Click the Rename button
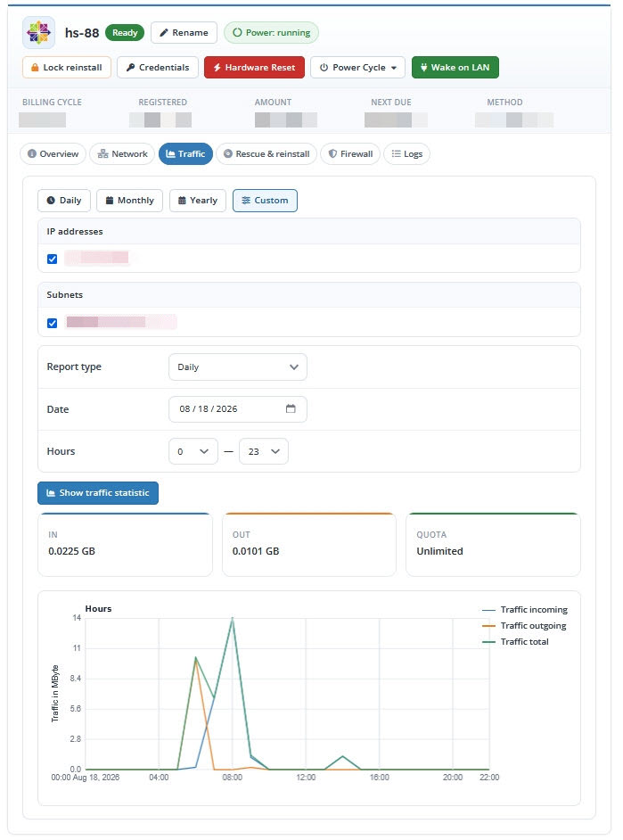Screen dimensions: 623x840 (x=184, y=33)
